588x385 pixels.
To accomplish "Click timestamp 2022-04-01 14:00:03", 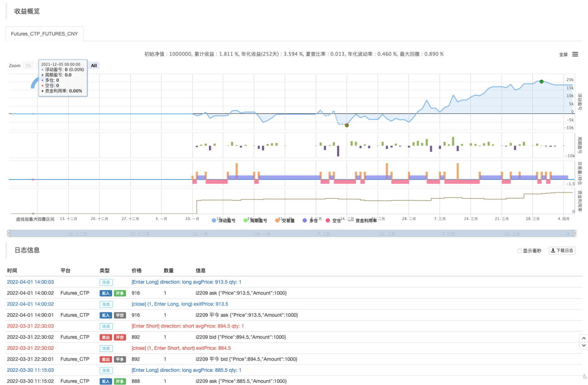I will 30,282.
